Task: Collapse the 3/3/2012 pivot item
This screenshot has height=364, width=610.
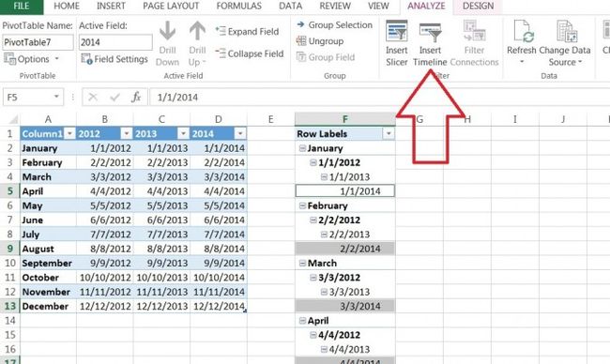Action: coord(313,278)
